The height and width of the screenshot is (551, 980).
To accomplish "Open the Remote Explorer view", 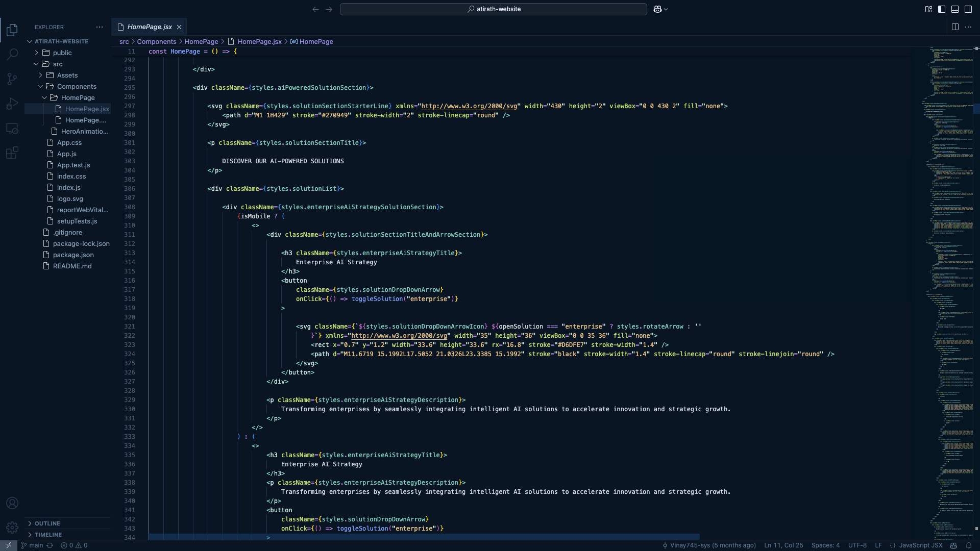I will (12, 129).
